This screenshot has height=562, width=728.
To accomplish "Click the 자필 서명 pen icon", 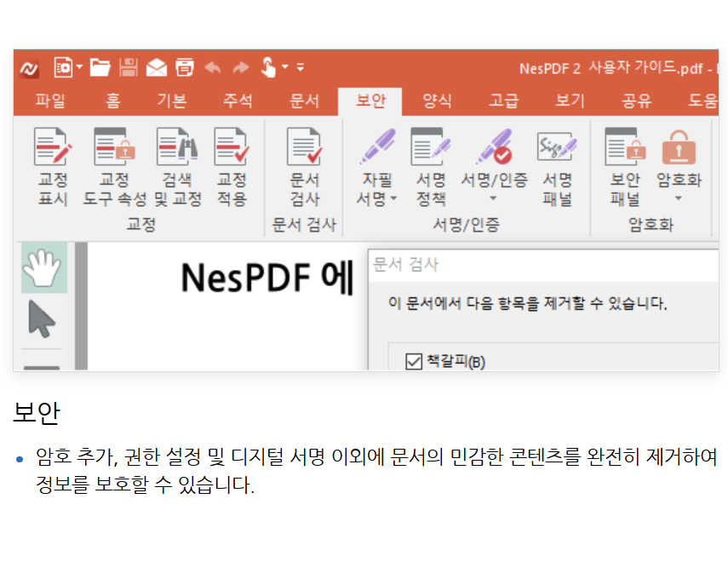I will coord(378,146).
